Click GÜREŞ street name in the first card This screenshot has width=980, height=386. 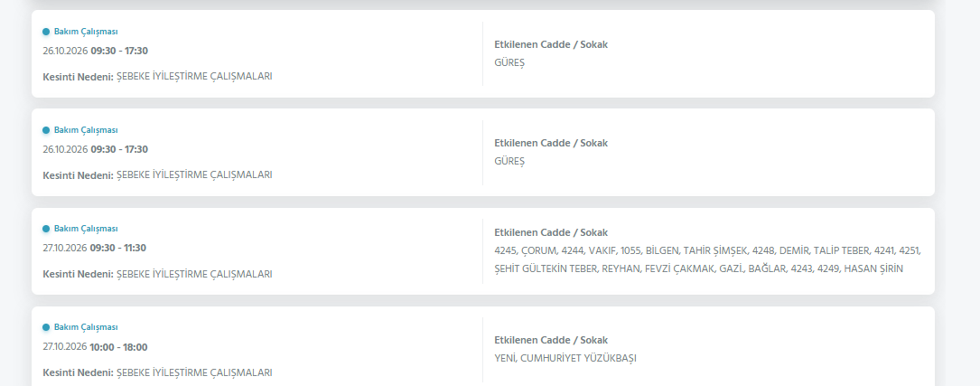coord(509,62)
